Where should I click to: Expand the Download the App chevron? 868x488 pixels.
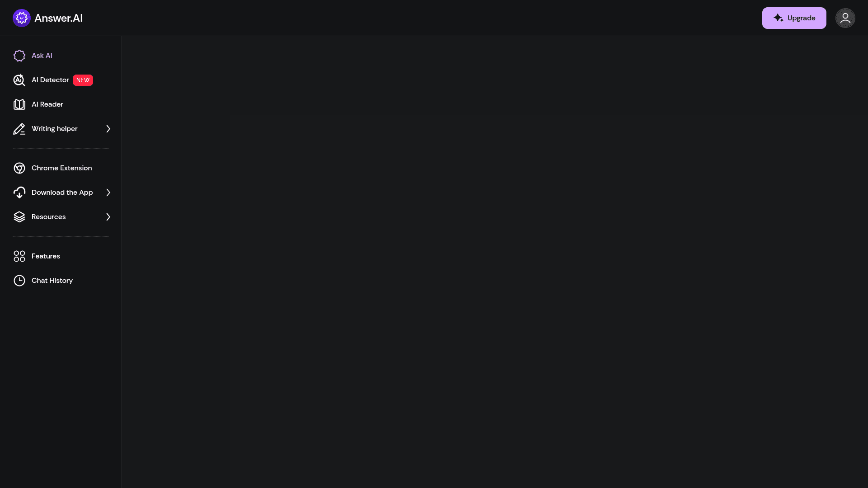[108, 192]
